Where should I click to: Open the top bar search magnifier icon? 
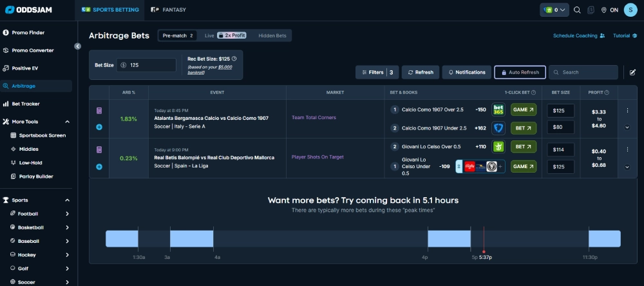tap(577, 10)
